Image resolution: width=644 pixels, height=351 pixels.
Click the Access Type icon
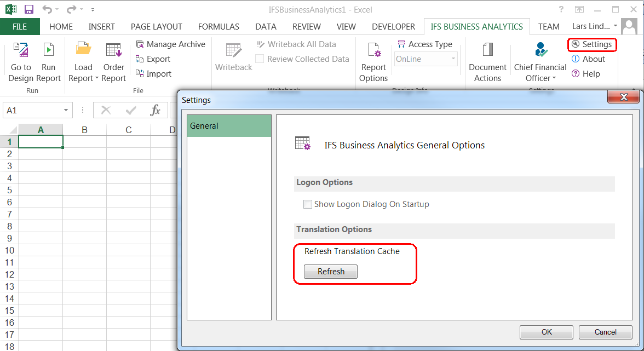pyautogui.click(x=401, y=44)
